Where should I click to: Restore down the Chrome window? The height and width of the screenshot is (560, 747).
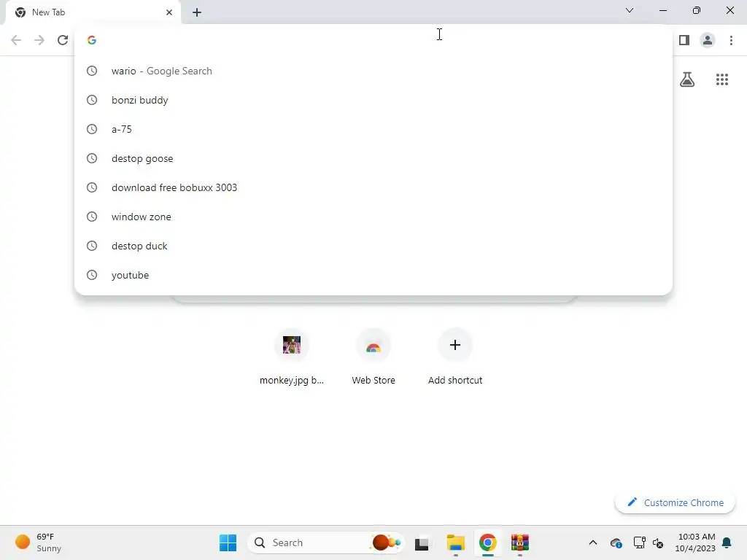pyautogui.click(x=696, y=10)
